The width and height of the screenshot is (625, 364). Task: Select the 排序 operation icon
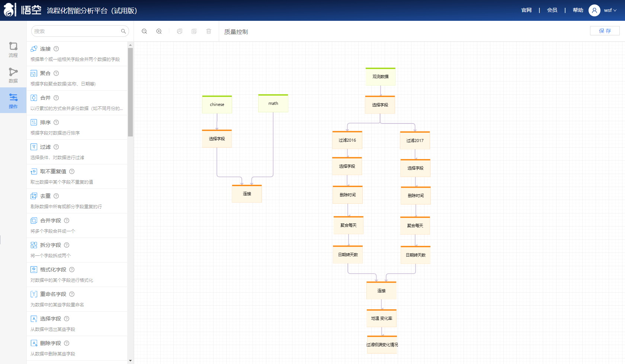[x=34, y=122]
